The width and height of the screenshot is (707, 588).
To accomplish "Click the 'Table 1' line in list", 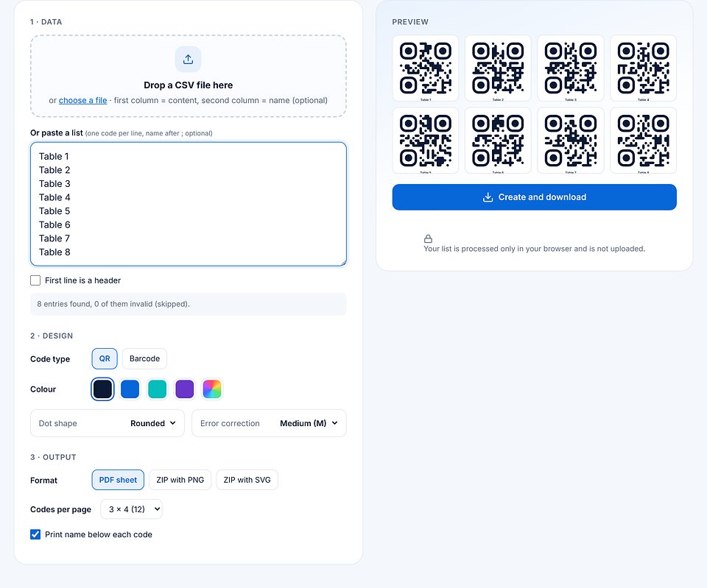I will [54, 156].
